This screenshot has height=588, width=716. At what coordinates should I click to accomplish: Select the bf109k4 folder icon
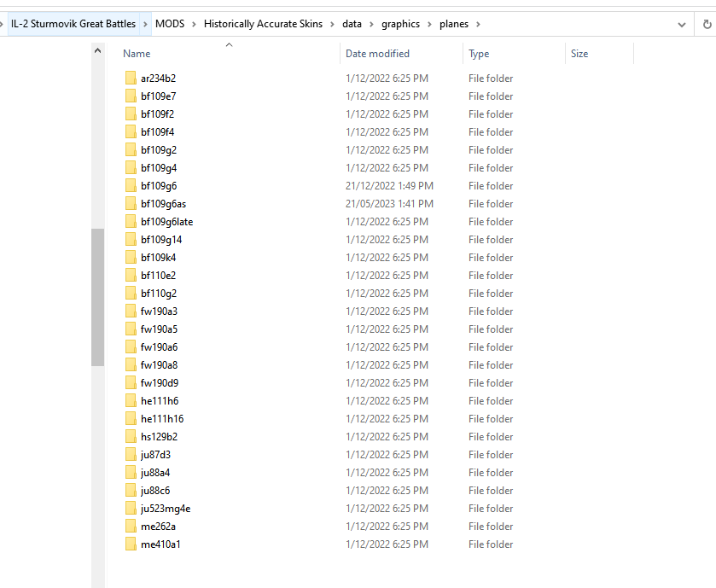tap(131, 258)
